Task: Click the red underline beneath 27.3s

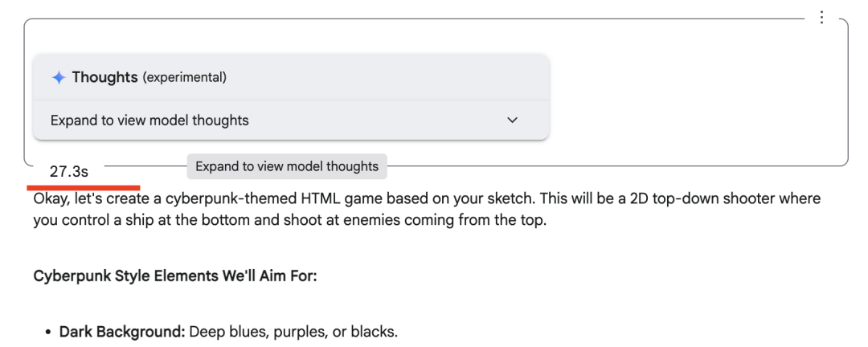Action: (83, 187)
